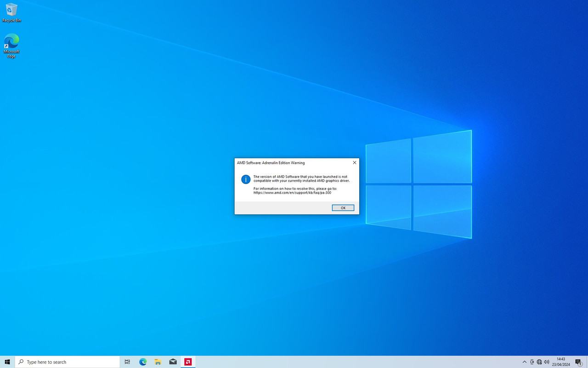Click the Meet Now tray icon
Image resolution: width=588 pixels, height=368 pixels.
pos(532,362)
